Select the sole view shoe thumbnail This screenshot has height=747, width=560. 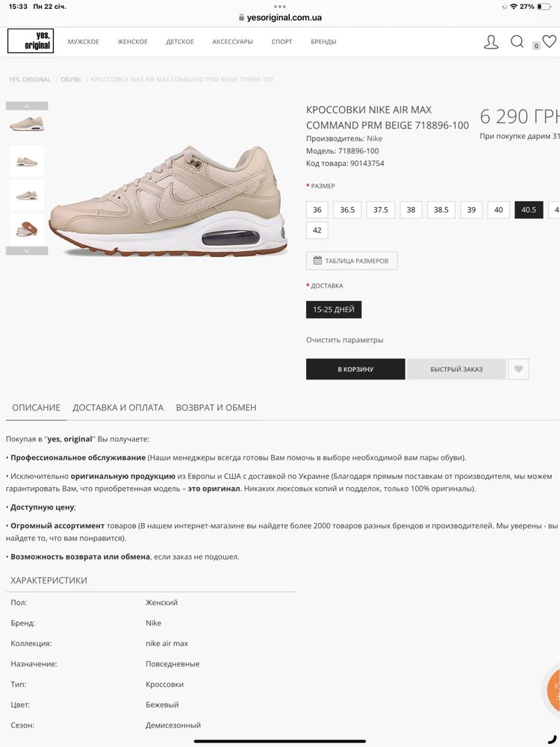click(x=27, y=229)
